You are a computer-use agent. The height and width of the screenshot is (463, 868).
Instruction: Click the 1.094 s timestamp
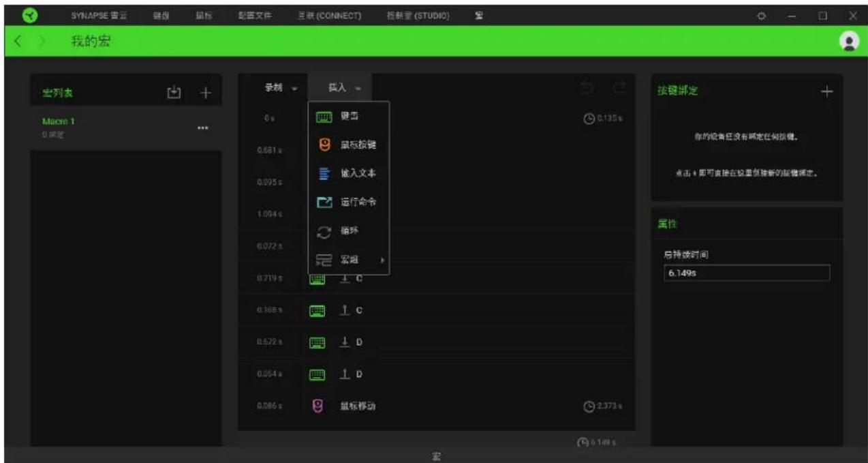(x=270, y=215)
